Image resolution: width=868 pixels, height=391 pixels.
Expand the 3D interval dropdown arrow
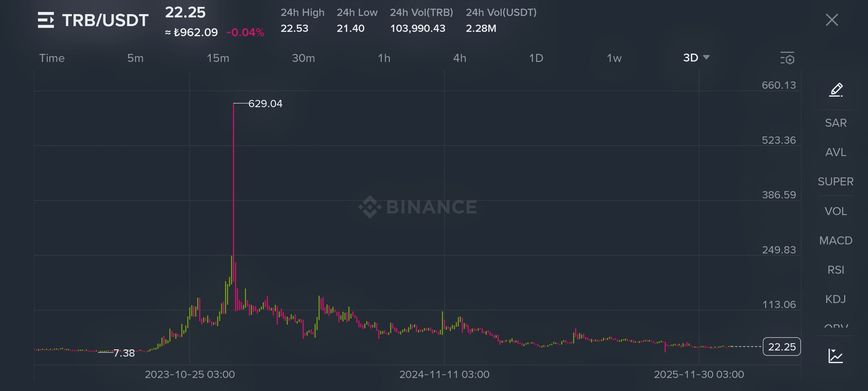click(x=706, y=58)
